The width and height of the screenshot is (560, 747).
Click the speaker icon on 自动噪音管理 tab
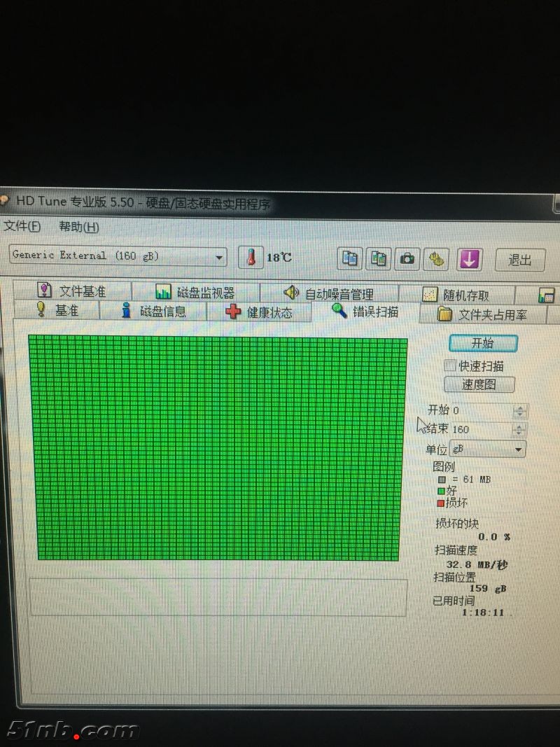291,293
